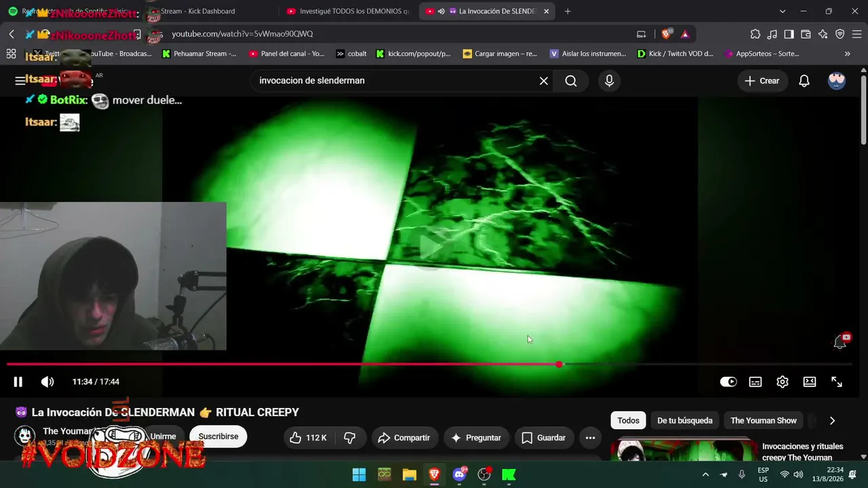Toggle the autoplay switch in the player
The width and height of the screenshot is (868, 488).
click(728, 382)
